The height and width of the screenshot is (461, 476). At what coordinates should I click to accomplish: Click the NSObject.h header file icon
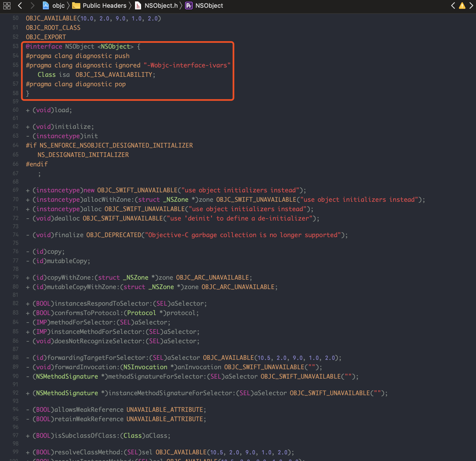[x=138, y=6]
